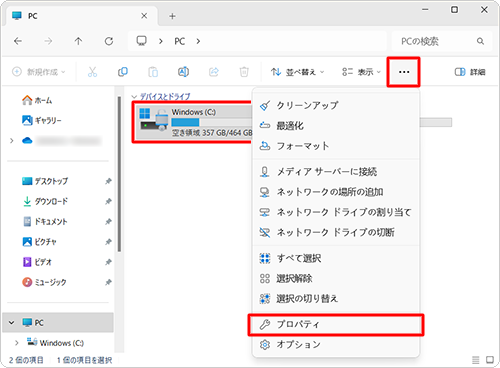Select ネットワーク ドライブの割り当て

coord(336,212)
